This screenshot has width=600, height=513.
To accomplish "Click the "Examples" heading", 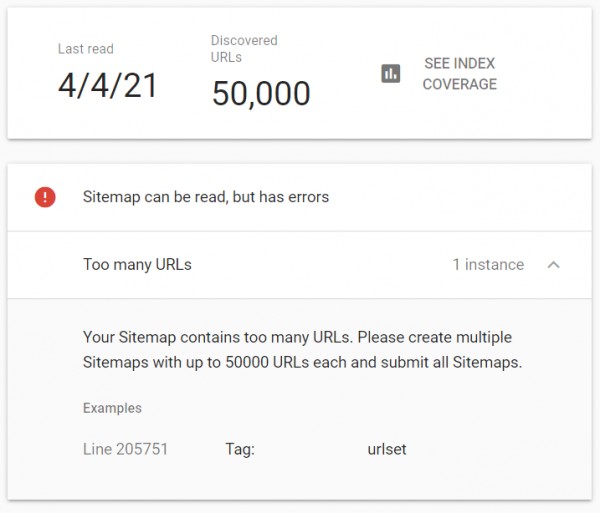I will 112,408.
